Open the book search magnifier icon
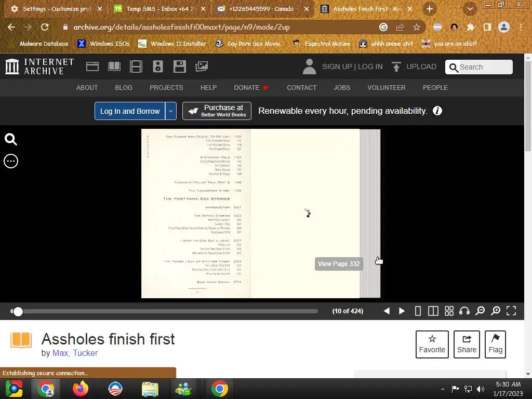 click(x=10, y=139)
